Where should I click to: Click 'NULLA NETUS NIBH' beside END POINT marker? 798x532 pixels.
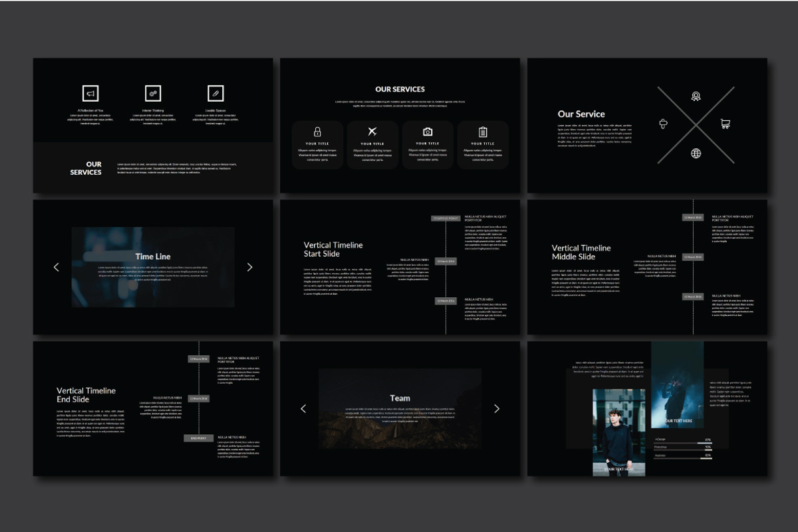point(232,438)
